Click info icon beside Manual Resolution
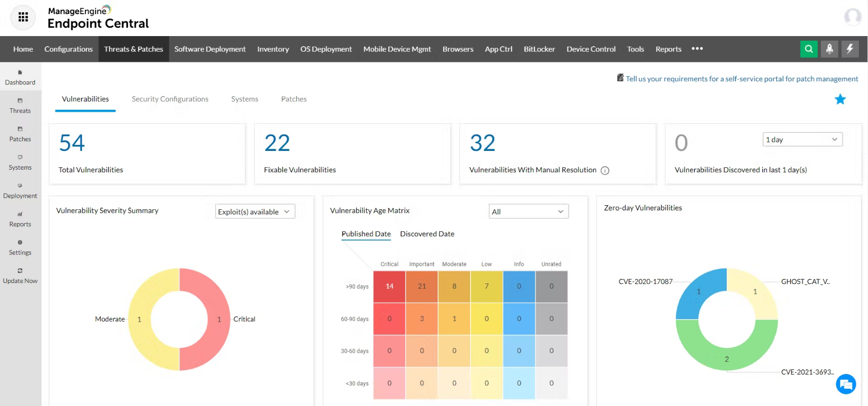 click(x=605, y=170)
